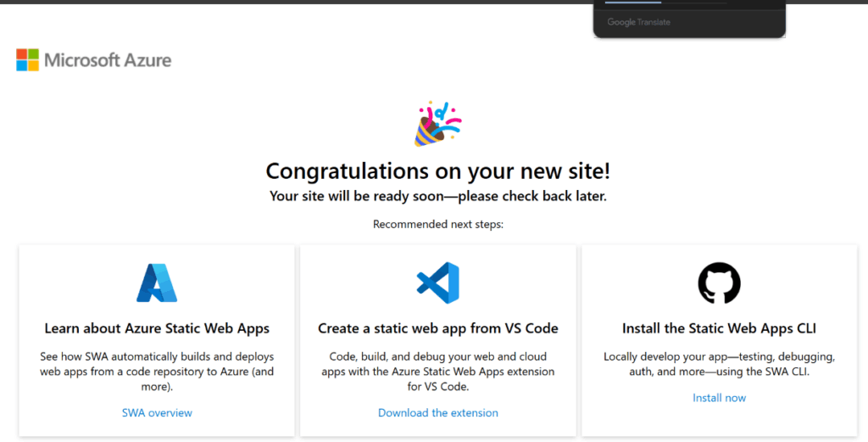Click the Visual Studio Code icon
The height and width of the screenshot is (442, 868).
[438, 283]
